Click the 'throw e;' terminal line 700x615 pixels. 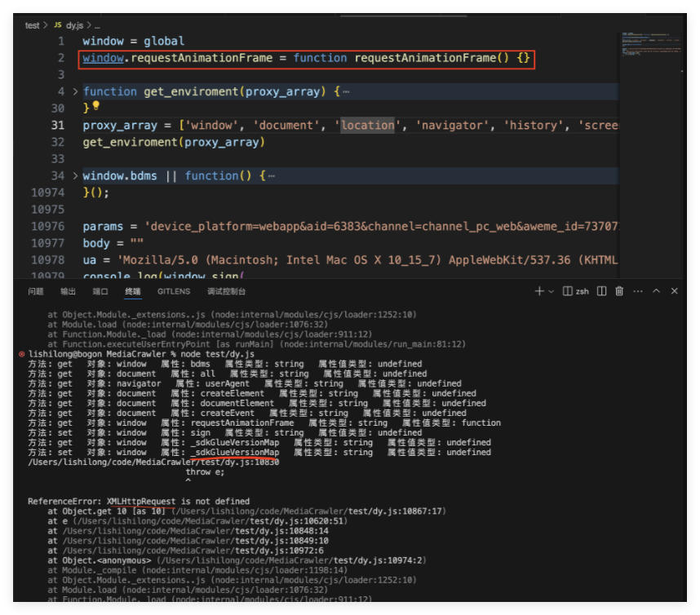(x=205, y=471)
